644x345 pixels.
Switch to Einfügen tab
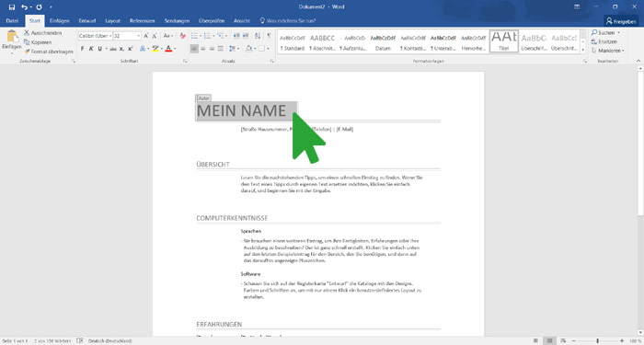tap(59, 20)
